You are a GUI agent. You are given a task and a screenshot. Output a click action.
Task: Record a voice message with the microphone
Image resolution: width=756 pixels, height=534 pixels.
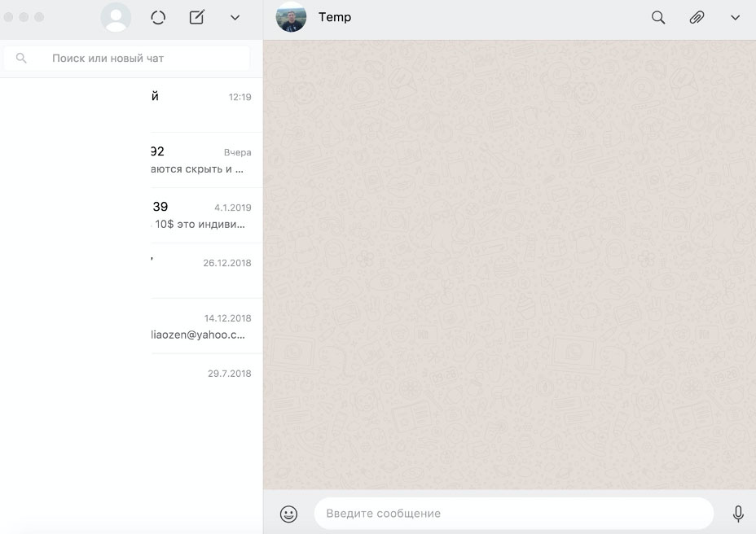coord(738,514)
